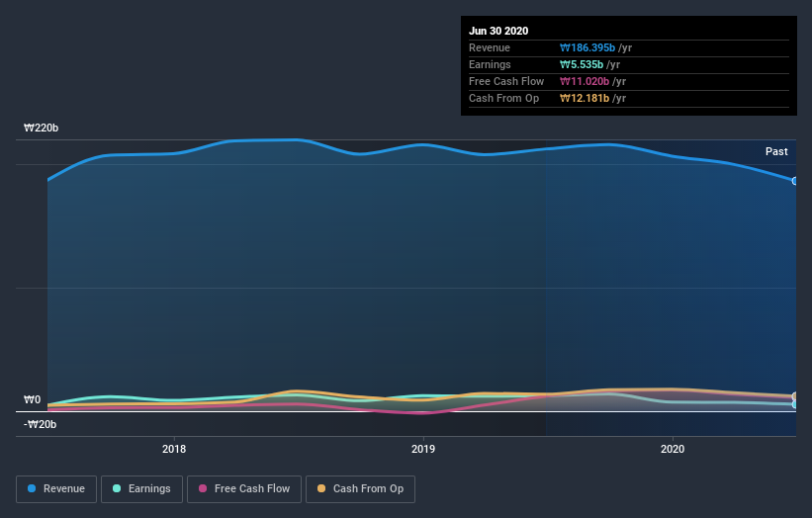Select the 2019 x-axis label

pos(423,449)
